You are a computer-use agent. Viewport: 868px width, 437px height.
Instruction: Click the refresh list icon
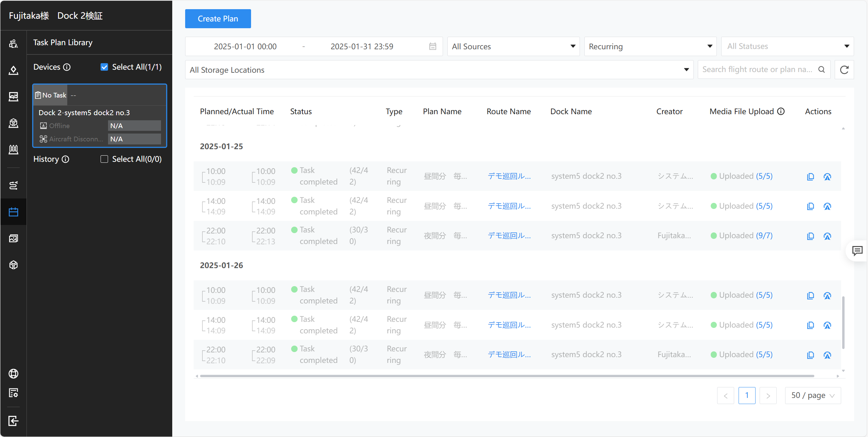844,70
